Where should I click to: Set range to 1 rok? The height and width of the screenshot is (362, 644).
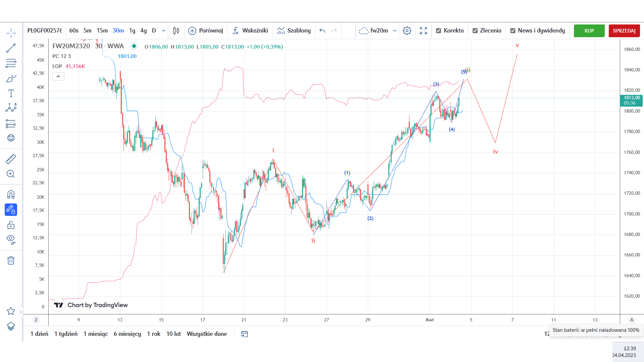click(x=154, y=334)
